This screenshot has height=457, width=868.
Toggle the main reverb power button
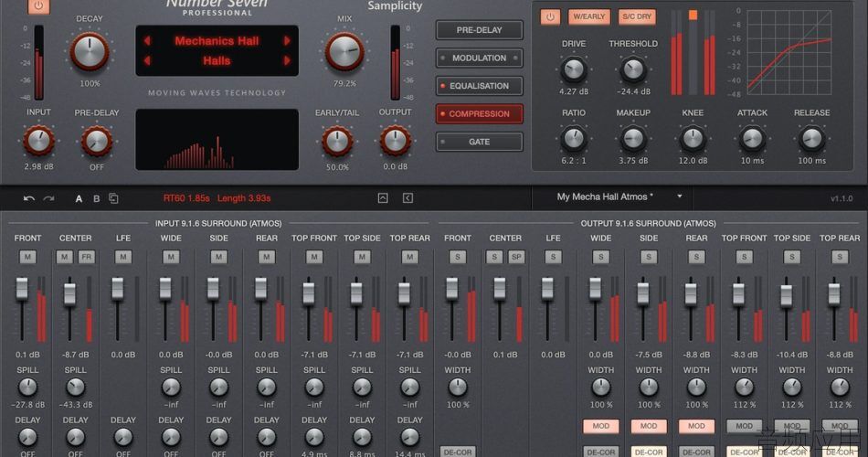38,6
